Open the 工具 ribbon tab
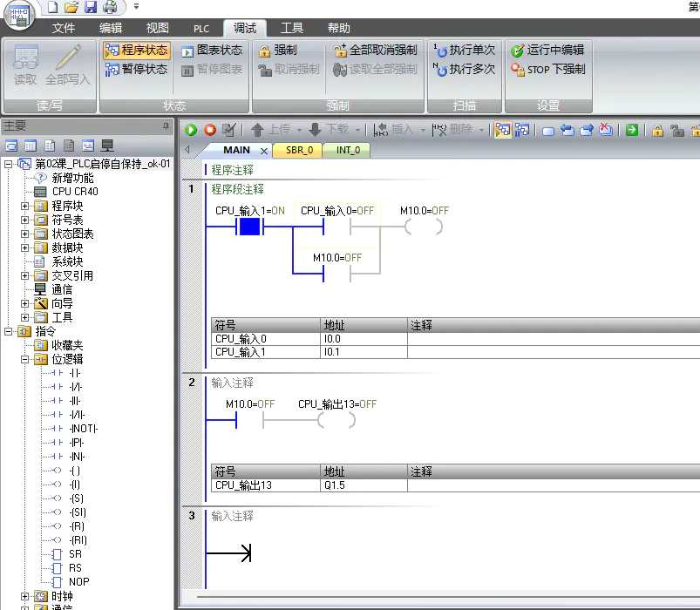This screenshot has width=700, height=610. [x=292, y=28]
